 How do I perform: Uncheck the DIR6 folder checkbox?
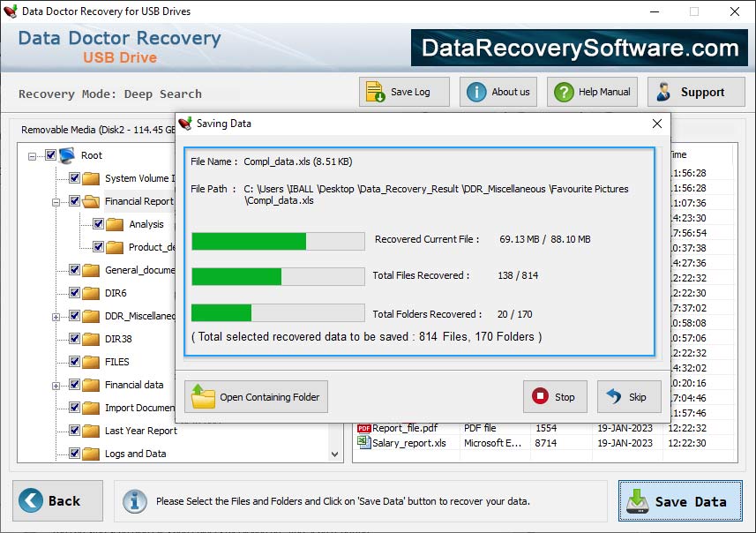[74, 293]
